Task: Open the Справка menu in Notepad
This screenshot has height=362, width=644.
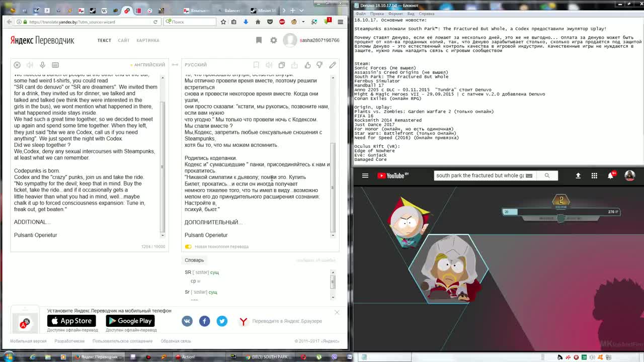Action: click(426, 14)
